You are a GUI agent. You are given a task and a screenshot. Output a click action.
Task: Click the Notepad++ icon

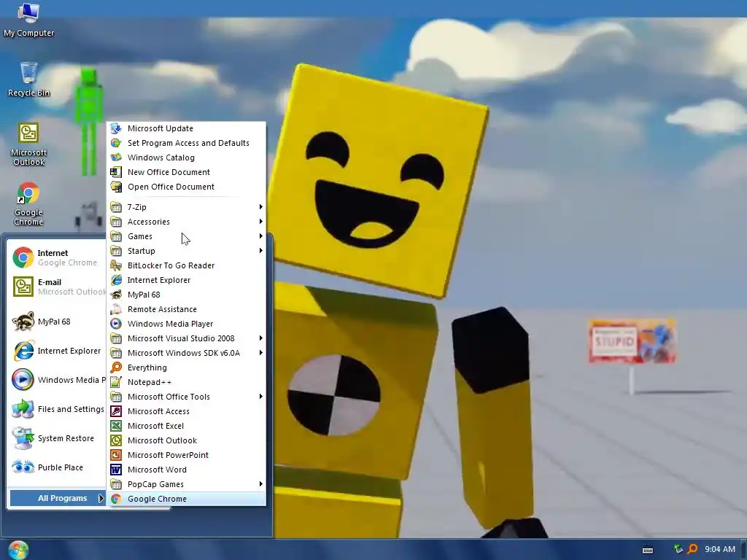[x=116, y=382]
